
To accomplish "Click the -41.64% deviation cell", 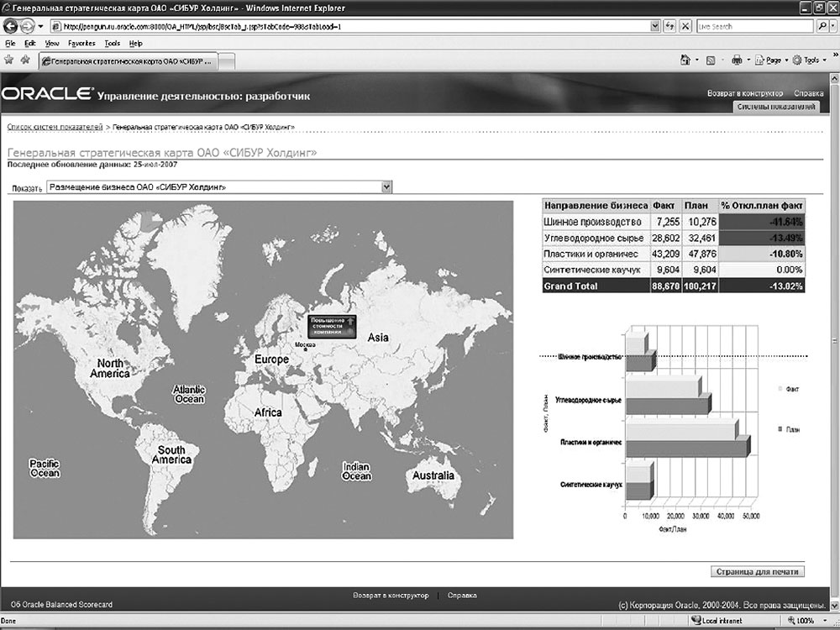I will (762, 222).
